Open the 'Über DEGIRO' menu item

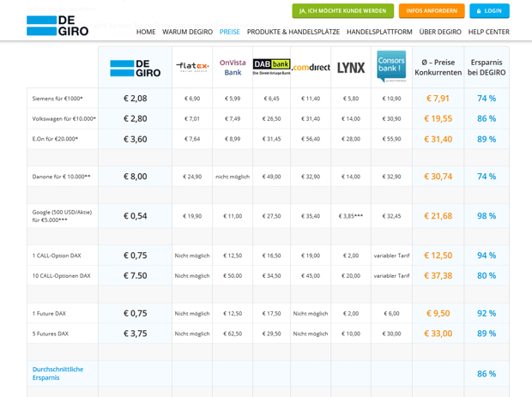click(x=440, y=32)
